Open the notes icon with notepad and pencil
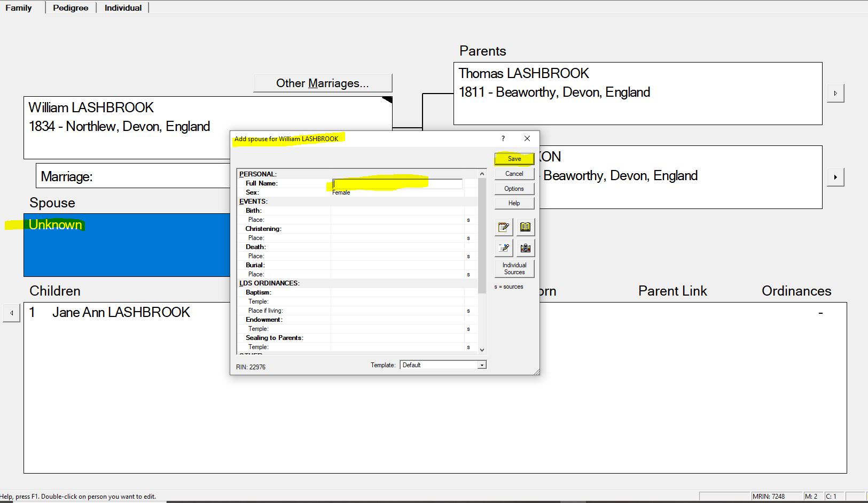Screen dimensions: 868x503 pyautogui.click(x=504, y=227)
